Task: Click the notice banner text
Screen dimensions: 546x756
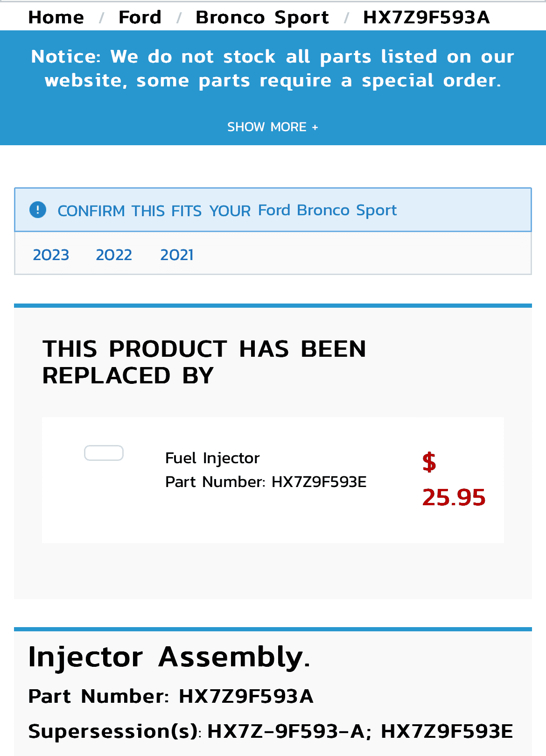Action: 273,69
